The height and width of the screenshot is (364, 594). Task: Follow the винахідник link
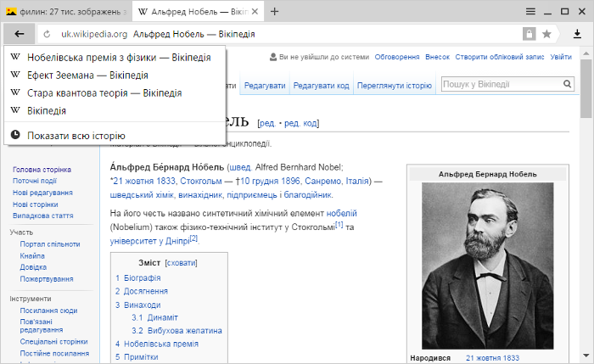point(200,195)
